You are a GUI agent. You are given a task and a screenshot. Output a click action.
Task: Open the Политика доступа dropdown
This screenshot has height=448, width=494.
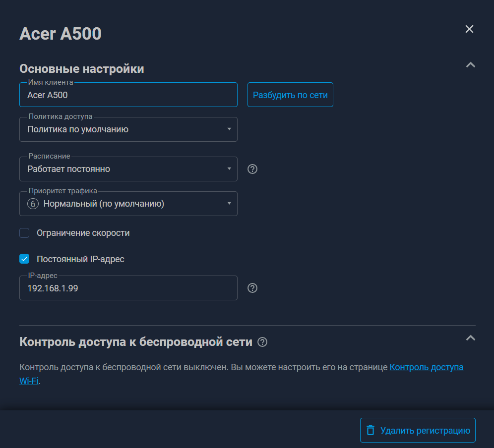point(128,129)
